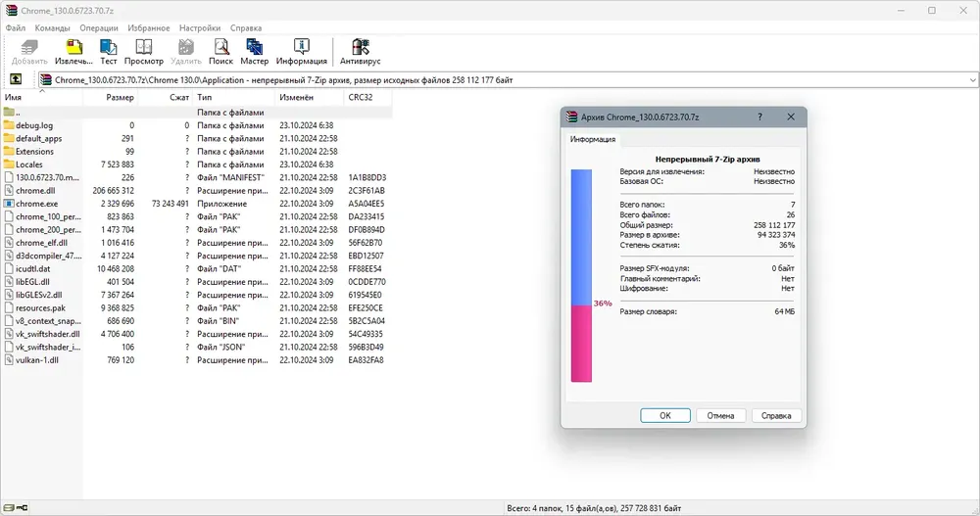The image size is (980, 516).
Task: Confirm with the OK button
Action: click(x=665, y=415)
